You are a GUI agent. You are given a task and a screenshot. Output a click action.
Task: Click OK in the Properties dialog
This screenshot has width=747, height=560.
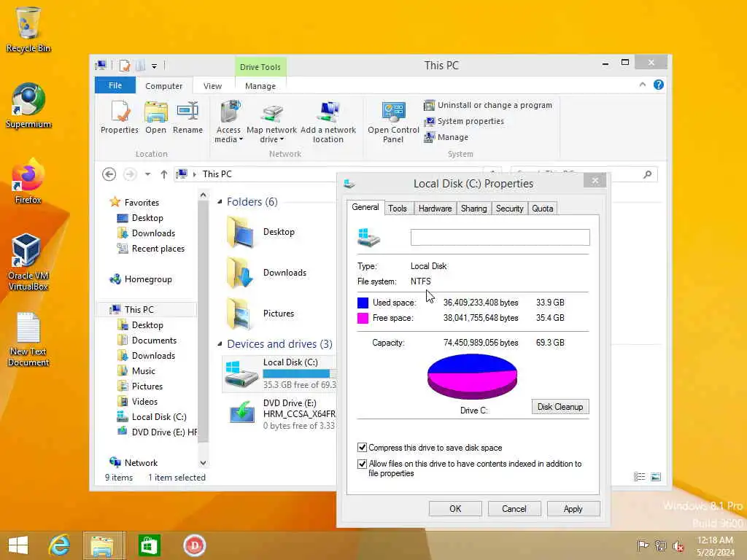point(455,508)
